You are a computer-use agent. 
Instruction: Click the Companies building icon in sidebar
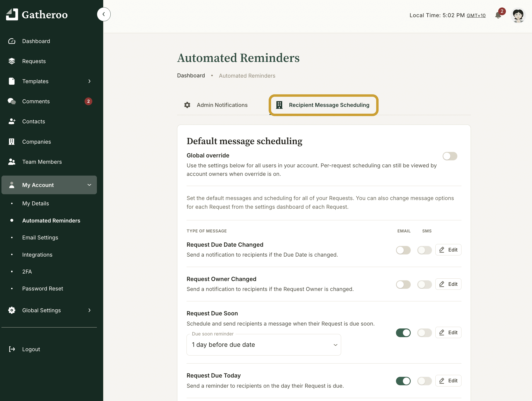click(x=12, y=142)
